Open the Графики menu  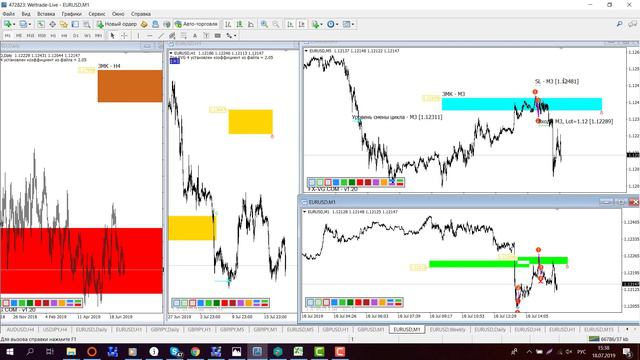point(71,14)
